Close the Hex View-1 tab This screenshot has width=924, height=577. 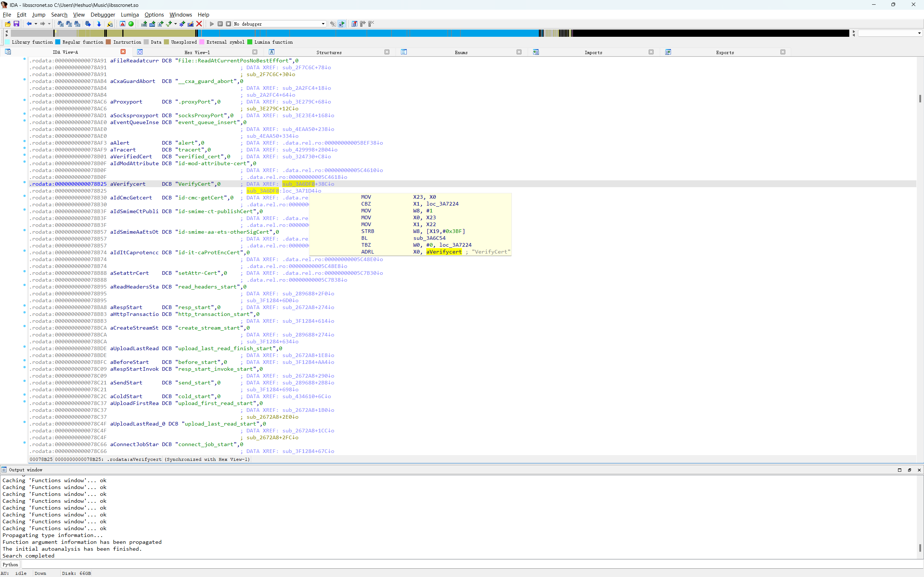click(255, 52)
